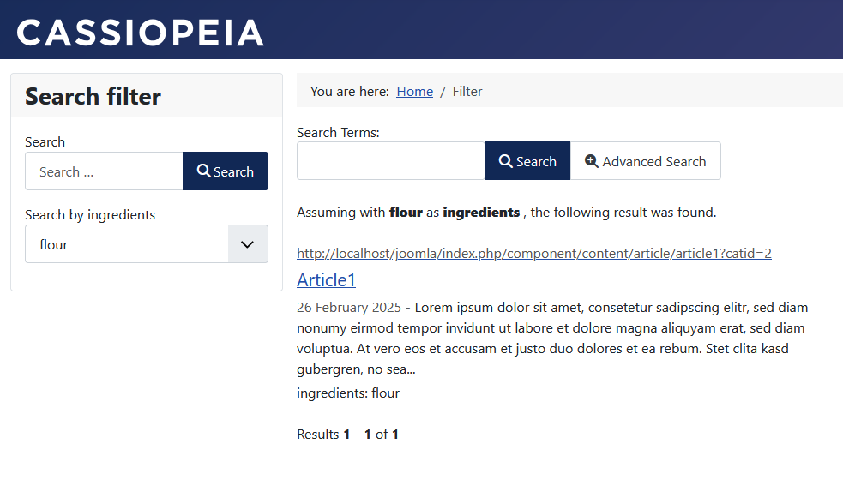843x504 pixels.
Task: Click the sidebar 'Search' field label
Action: tap(45, 142)
